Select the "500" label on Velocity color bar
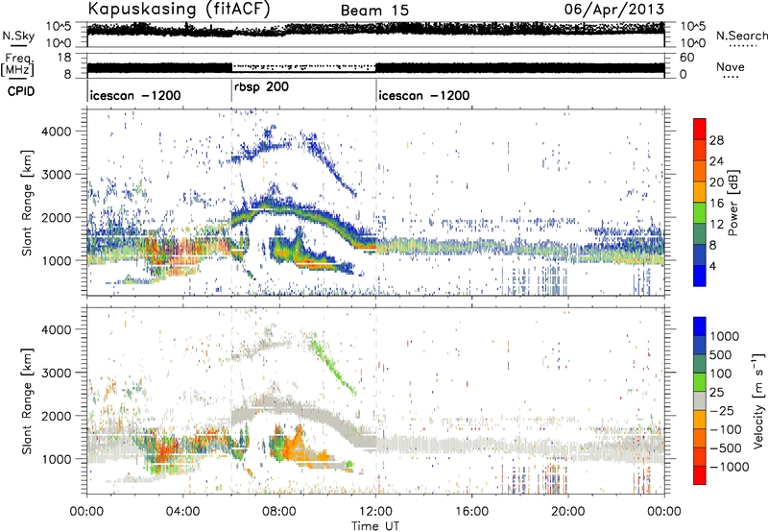This screenshot has width=768, height=532. pyautogui.click(x=721, y=354)
